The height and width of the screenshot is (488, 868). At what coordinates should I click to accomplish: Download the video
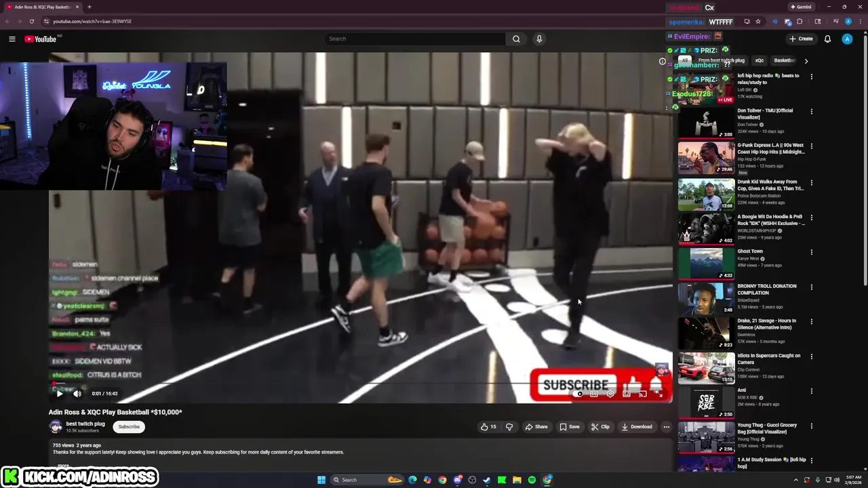coord(637,427)
